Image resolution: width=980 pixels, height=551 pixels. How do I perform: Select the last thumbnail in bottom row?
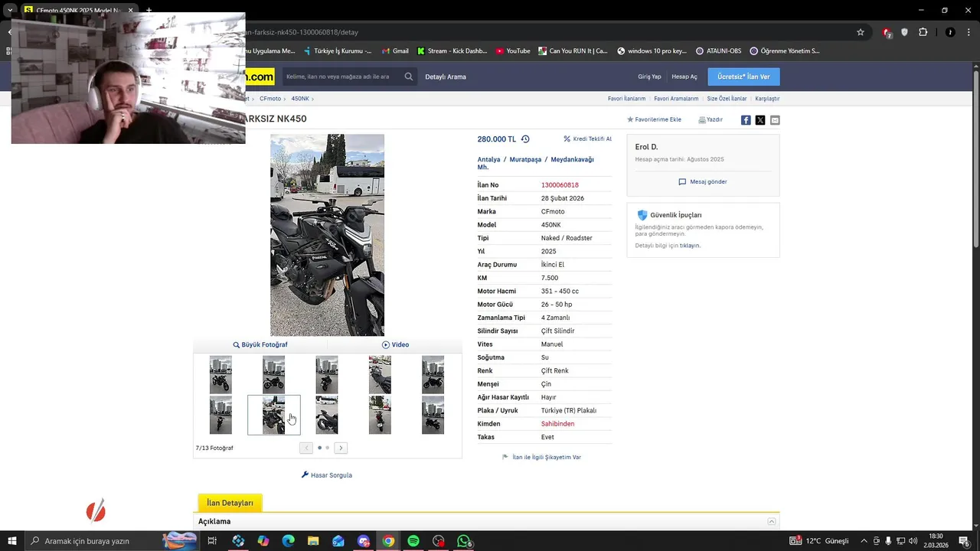pyautogui.click(x=433, y=415)
